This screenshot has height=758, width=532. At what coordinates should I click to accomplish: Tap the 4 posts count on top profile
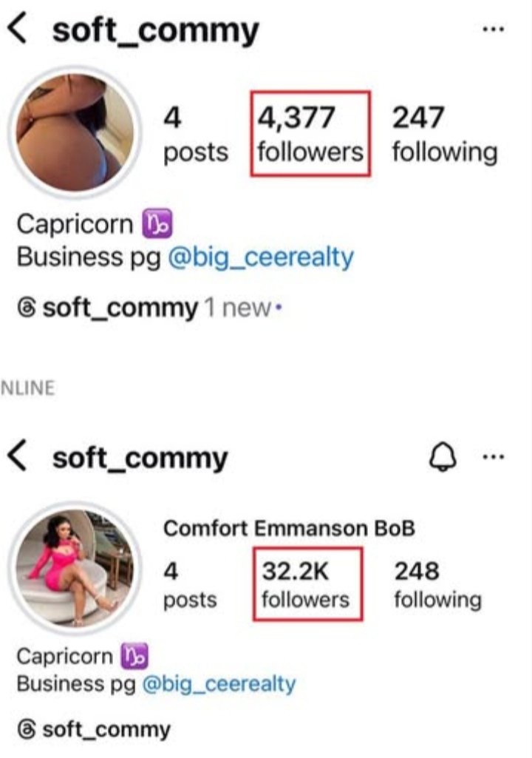coord(196,134)
